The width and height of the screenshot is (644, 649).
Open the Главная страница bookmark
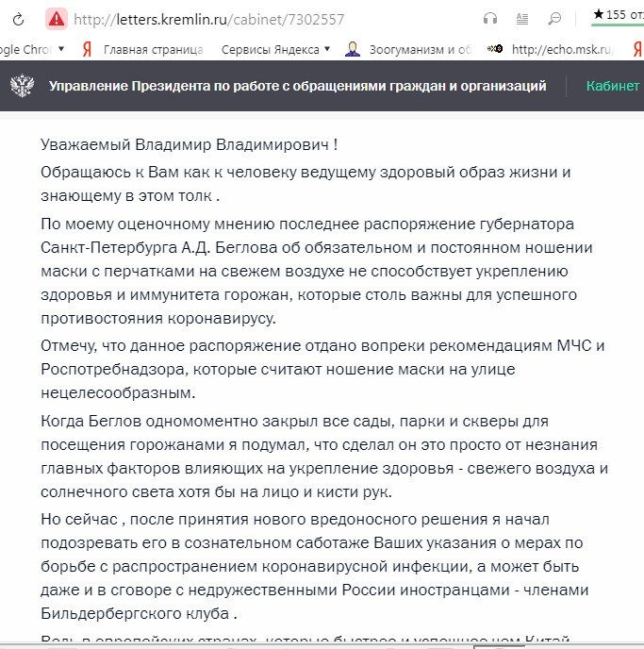click(x=153, y=49)
